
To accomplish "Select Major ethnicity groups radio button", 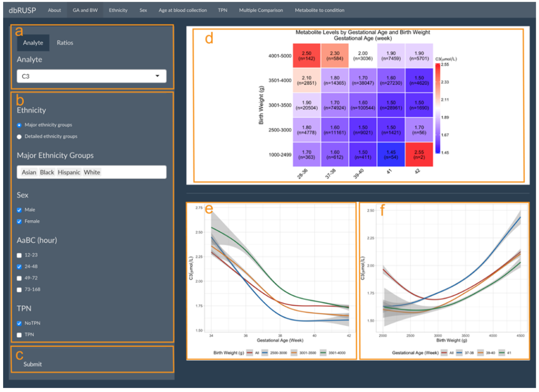I will [x=19, y=125].
